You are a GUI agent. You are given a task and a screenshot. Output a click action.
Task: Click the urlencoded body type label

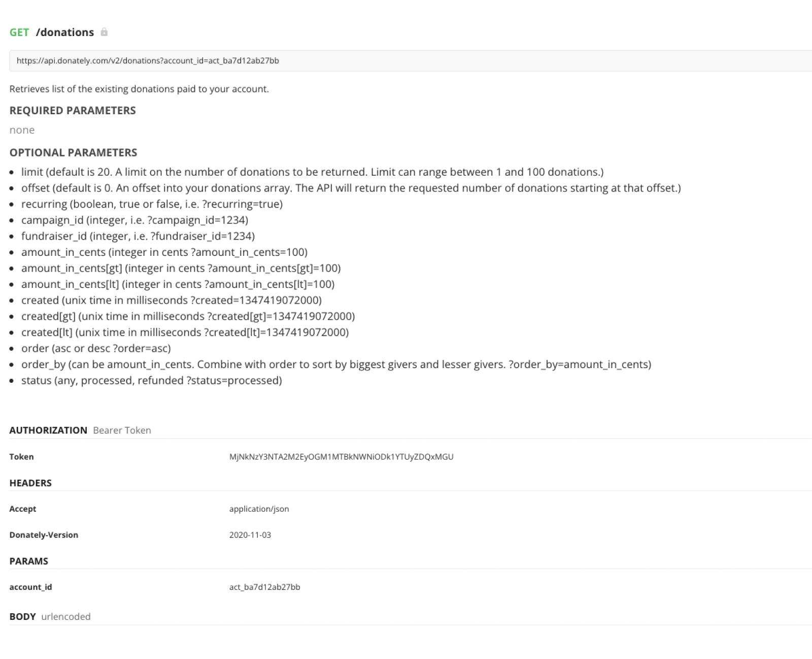[x=66, y=617]
